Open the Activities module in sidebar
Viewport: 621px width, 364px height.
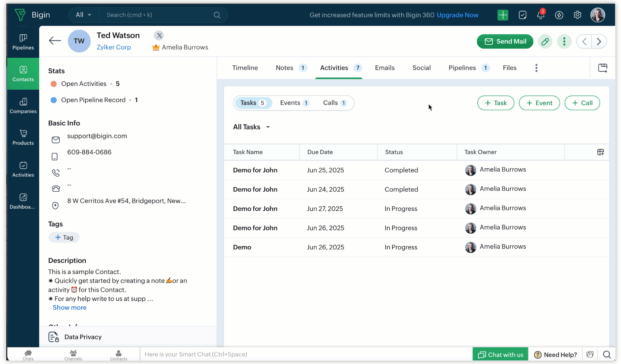tap(23, 170)
